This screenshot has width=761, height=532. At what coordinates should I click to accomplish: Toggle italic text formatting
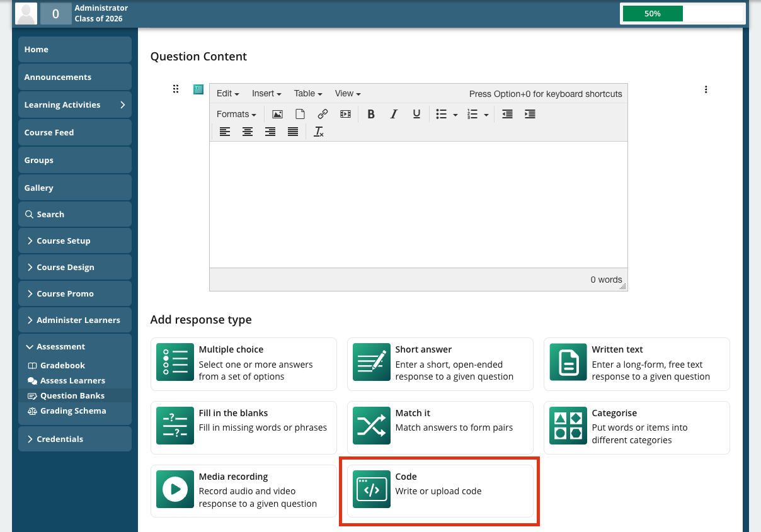pos(394,114)
